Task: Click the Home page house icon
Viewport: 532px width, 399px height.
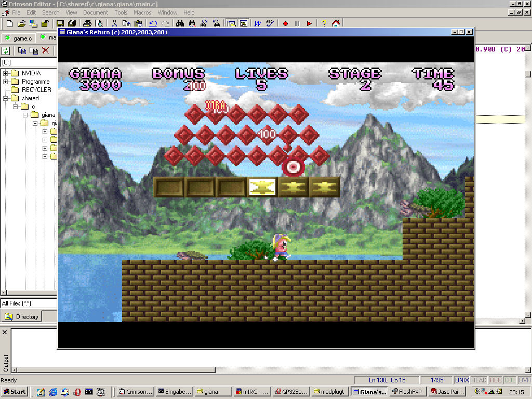Action: tap(336, 23)
